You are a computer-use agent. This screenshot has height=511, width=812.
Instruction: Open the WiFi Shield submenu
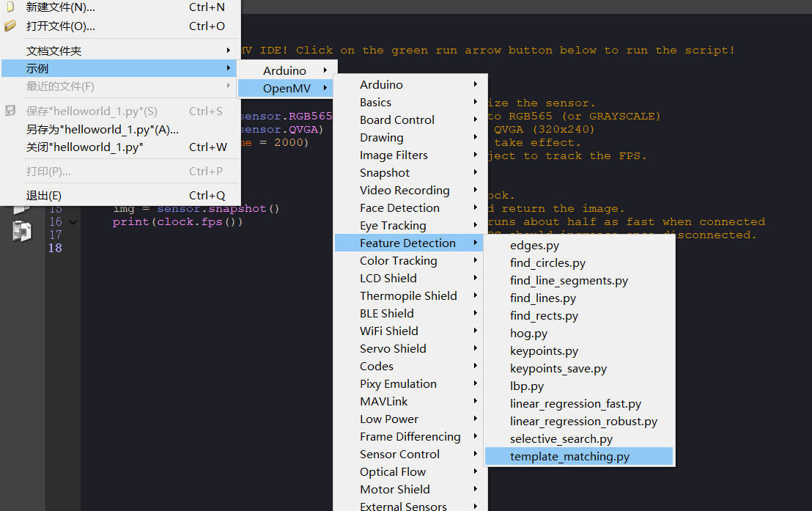tap(409, 331)
